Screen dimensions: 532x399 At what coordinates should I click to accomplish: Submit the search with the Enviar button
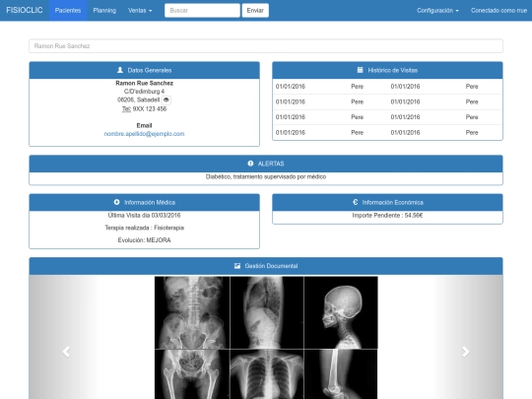tap(255, 11)
